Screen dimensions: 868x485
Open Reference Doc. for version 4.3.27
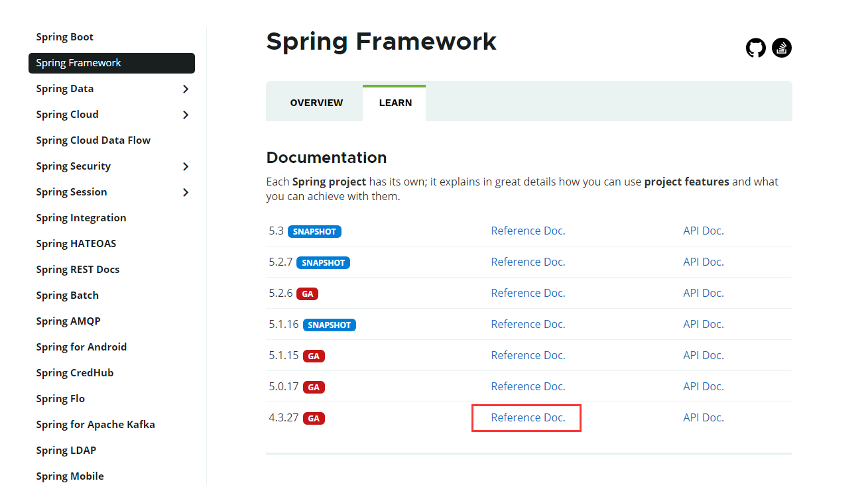click(x=528, y=418)
